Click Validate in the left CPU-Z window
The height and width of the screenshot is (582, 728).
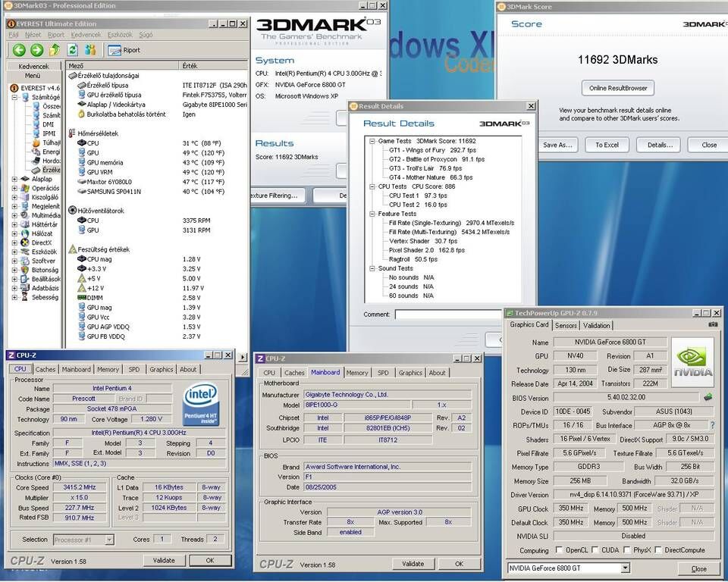click(164, 561)
